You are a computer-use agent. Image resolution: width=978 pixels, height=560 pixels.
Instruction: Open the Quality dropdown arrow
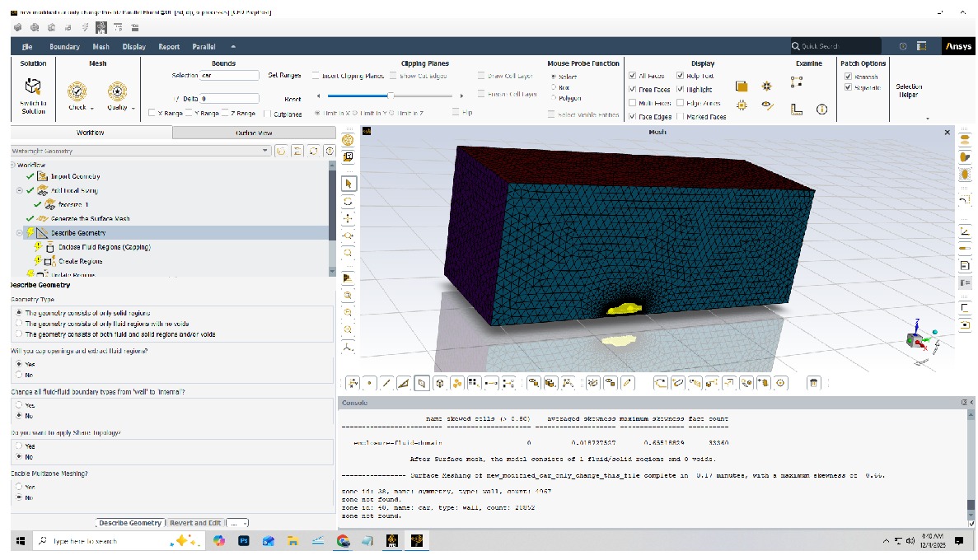tap(133, 109)
